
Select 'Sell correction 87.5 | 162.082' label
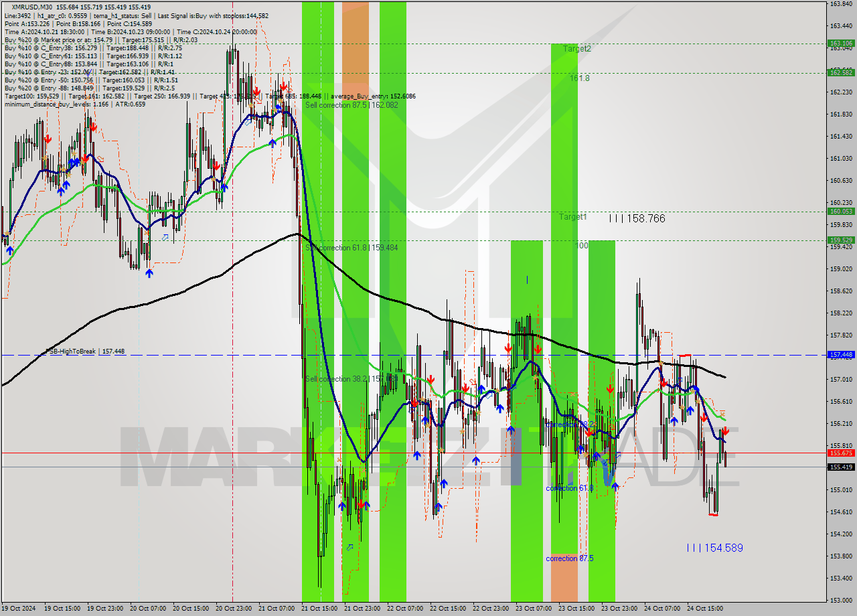(352, 105)
